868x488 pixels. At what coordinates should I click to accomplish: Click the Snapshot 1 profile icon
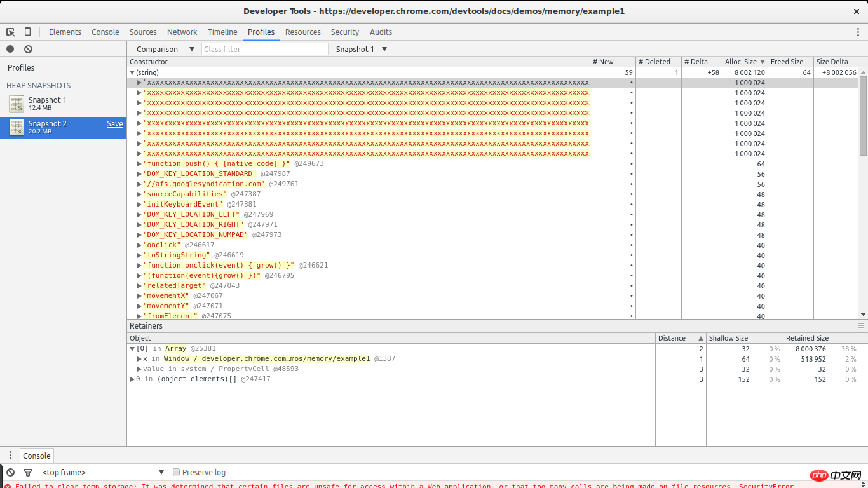pyautogui.click(x=17, y=104)
